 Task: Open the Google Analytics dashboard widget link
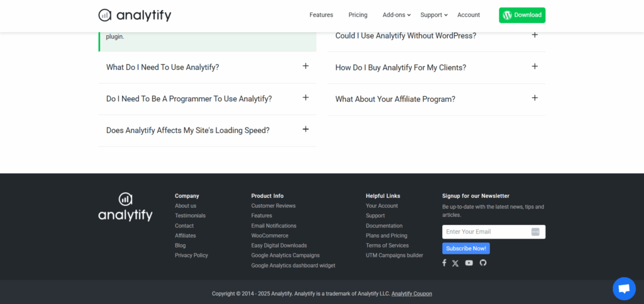pyautogui.click(x=293, y=266)
